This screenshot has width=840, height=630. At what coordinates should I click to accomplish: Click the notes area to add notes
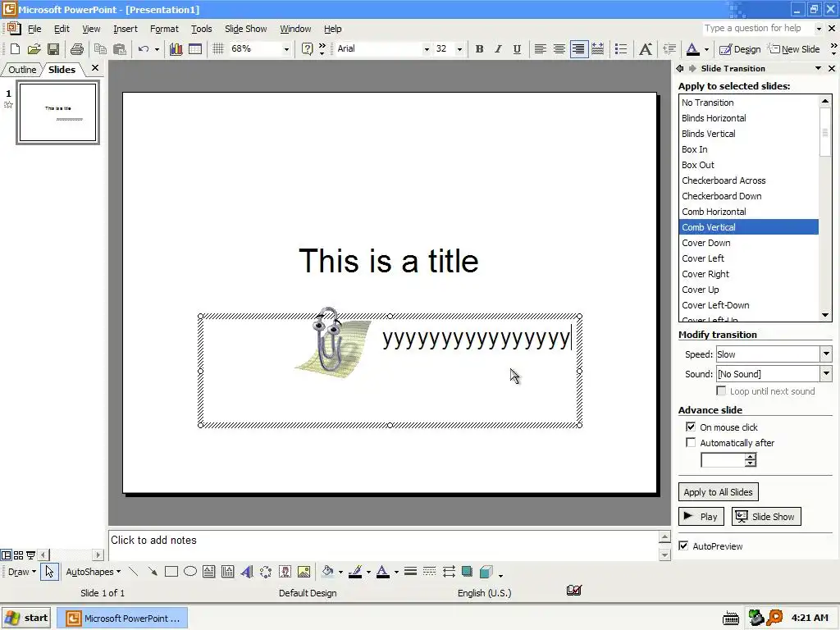tap(383, 545)
